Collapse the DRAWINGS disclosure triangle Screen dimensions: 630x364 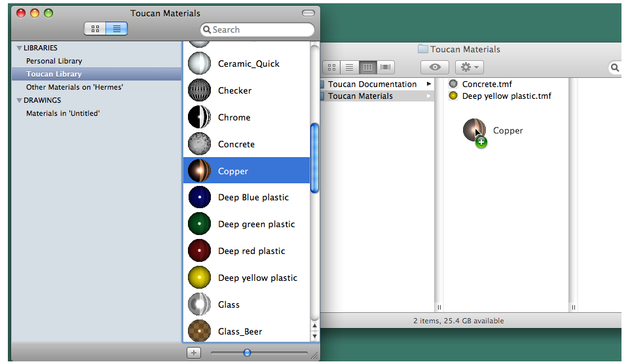19,100
